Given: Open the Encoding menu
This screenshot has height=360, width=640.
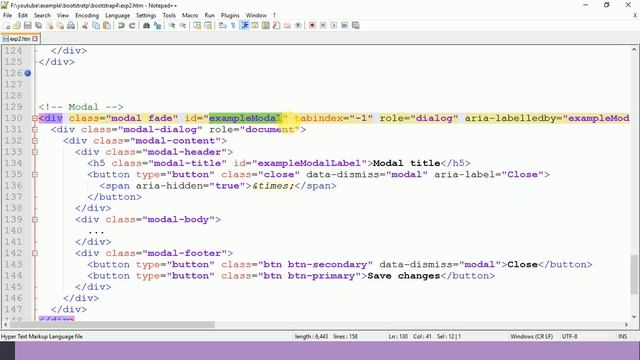Looking at the screenshot, I should (87, 15).
